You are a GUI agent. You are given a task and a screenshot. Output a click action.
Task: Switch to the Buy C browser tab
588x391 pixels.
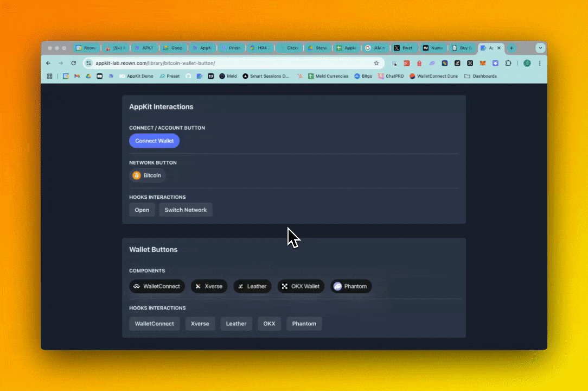coord(462,48)
